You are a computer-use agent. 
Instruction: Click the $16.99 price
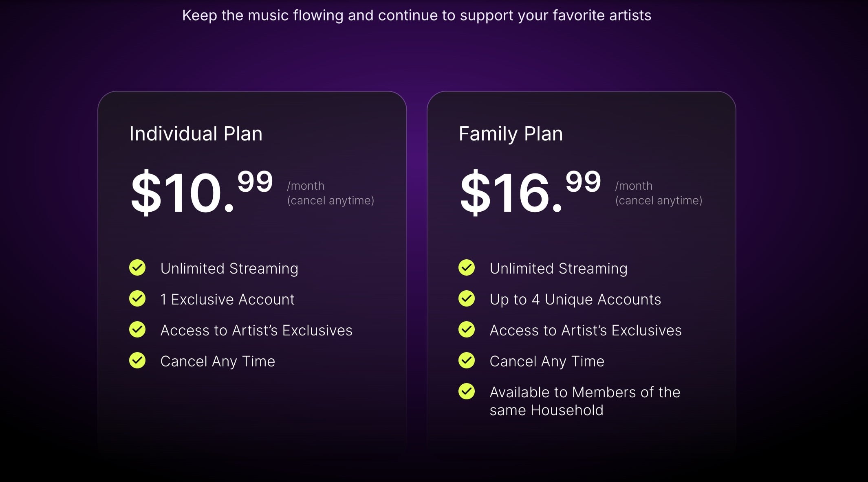click(530, 192)
